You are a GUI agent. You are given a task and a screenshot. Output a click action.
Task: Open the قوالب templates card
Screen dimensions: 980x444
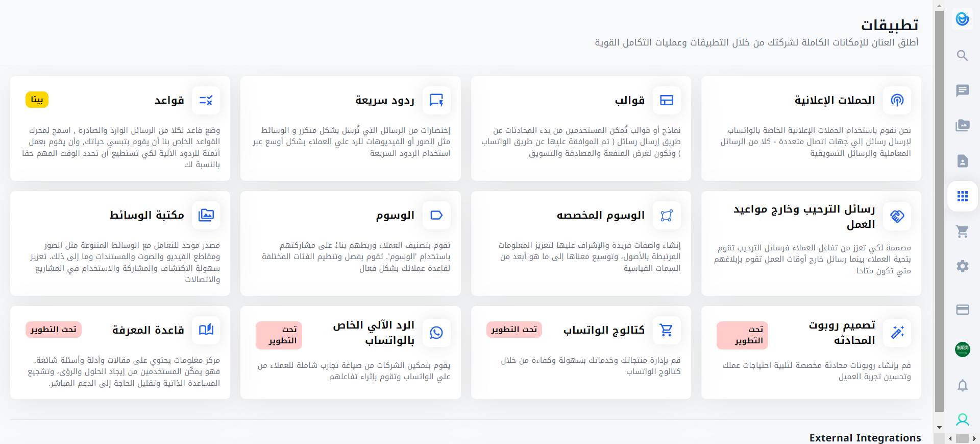(x=581, y=128)
